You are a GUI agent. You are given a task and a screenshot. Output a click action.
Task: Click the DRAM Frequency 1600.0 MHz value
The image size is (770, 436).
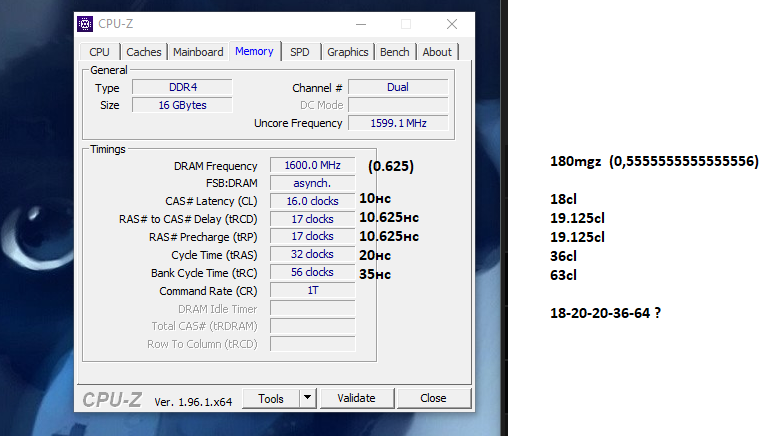pos(312,165)
